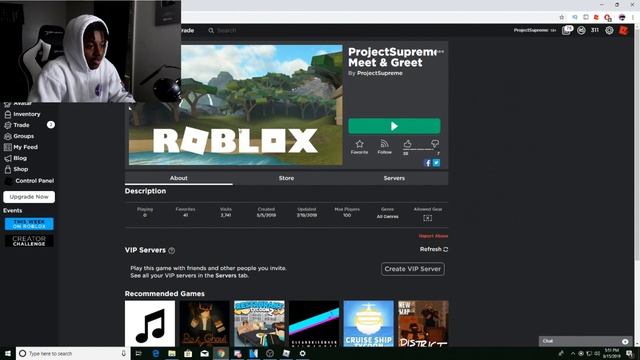This screenshot has width=640, height=360.
Task: Open Windows Settings gear on taskbar
Action: (x=302, y=353)
